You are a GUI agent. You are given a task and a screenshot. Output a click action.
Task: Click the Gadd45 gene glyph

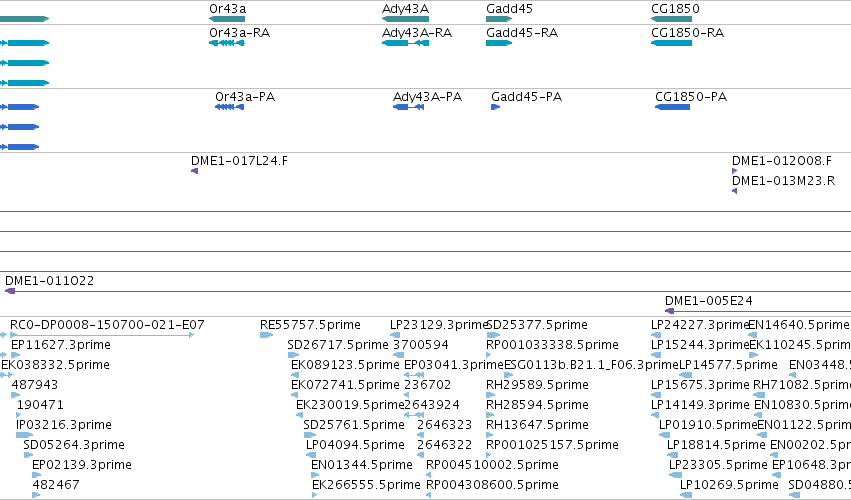click(499, 19)
